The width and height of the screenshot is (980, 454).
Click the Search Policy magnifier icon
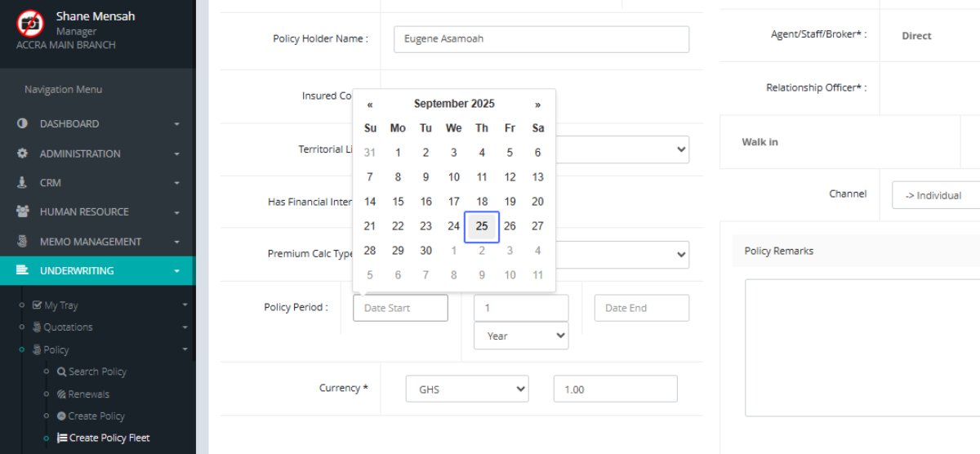[x=61, y=372]
